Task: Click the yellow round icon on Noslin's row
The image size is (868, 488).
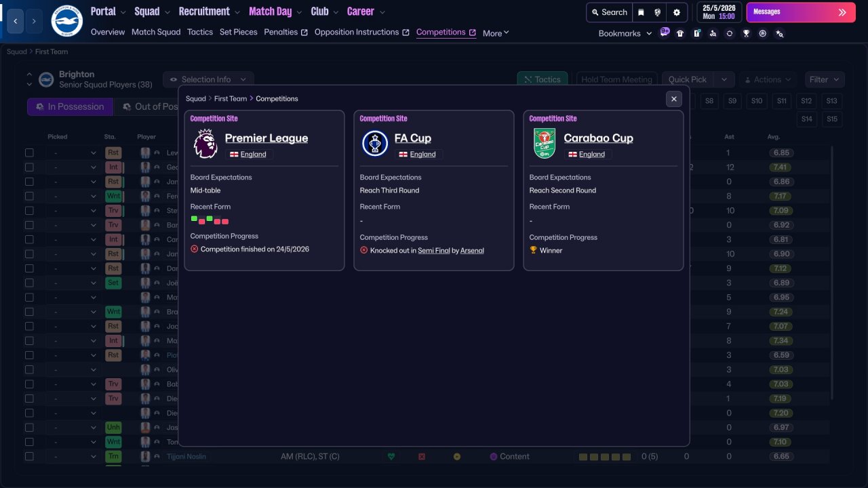Action: tap(456, 457)
